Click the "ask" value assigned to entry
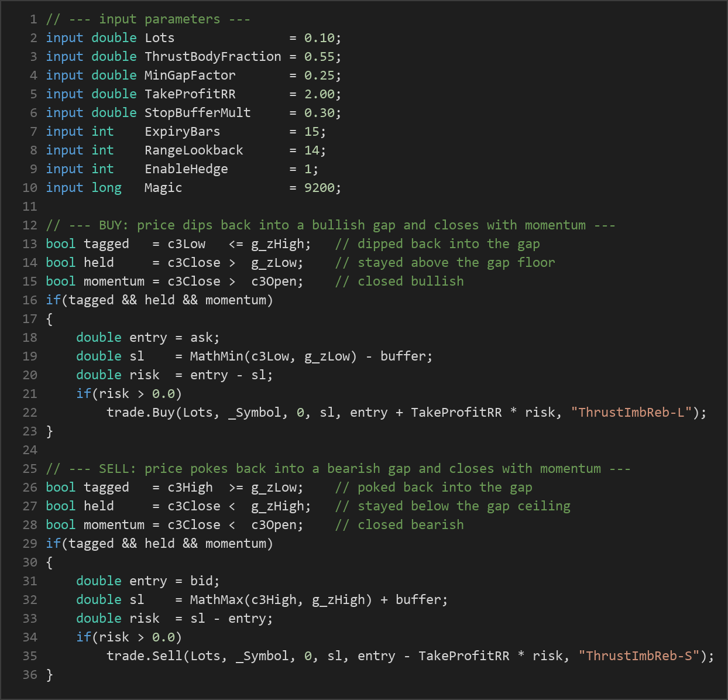 [x=201, y=338]
